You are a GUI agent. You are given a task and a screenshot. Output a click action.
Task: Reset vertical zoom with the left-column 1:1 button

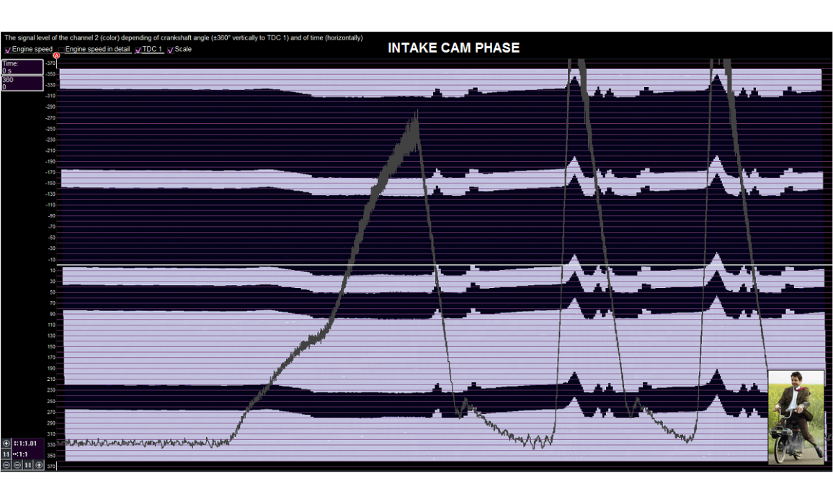[x=6, y=454]
